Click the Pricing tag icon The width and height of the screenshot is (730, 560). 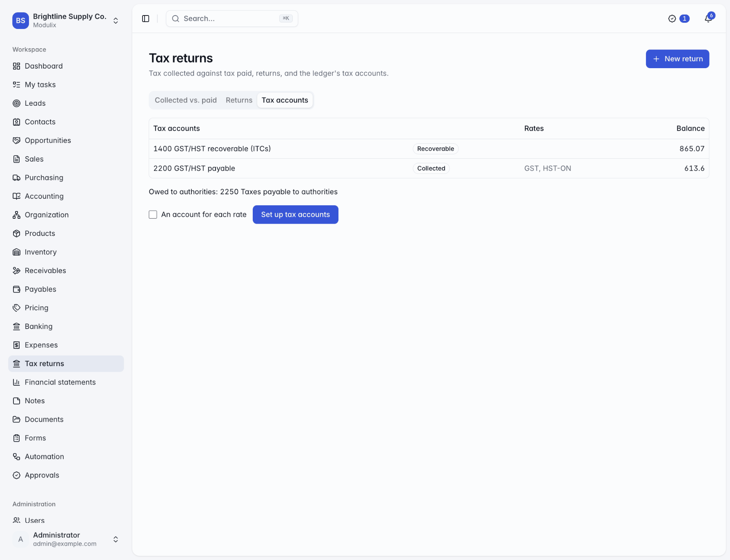(x=16, y=308)
